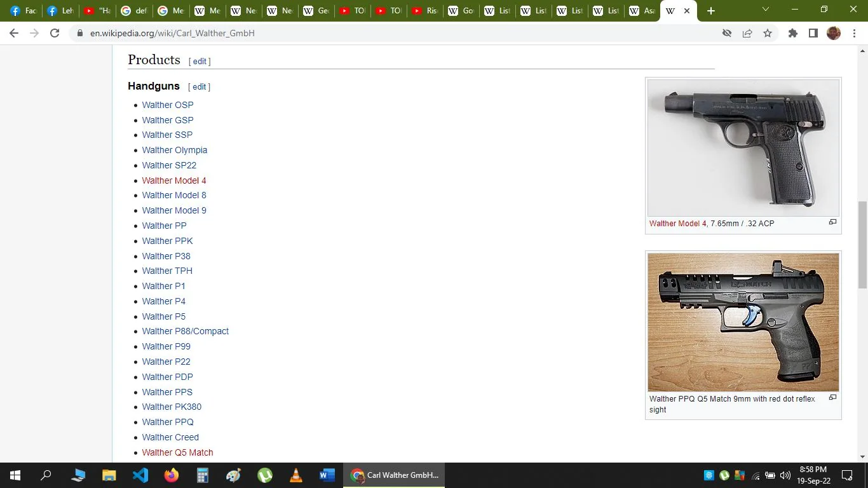Open the Walther PPS link
The image size is (868, 488).
tap(167, 392)
